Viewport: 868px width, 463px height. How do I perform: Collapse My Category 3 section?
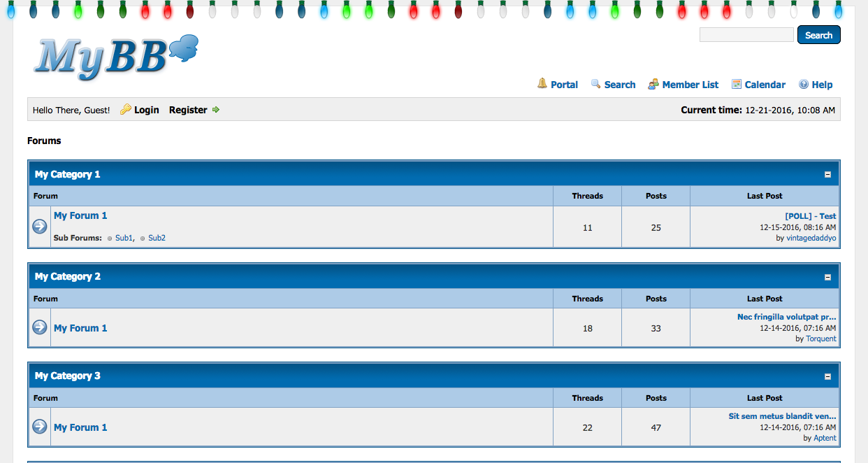(827, 376)
